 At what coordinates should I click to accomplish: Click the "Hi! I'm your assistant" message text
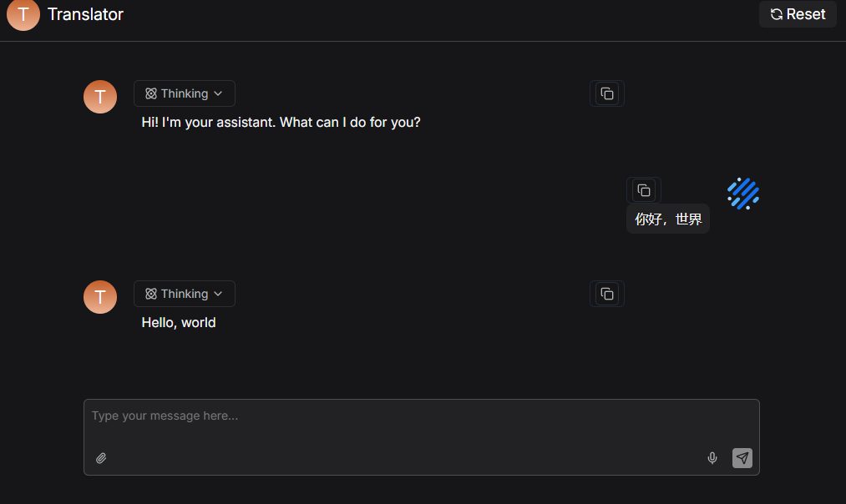[281, 123]
